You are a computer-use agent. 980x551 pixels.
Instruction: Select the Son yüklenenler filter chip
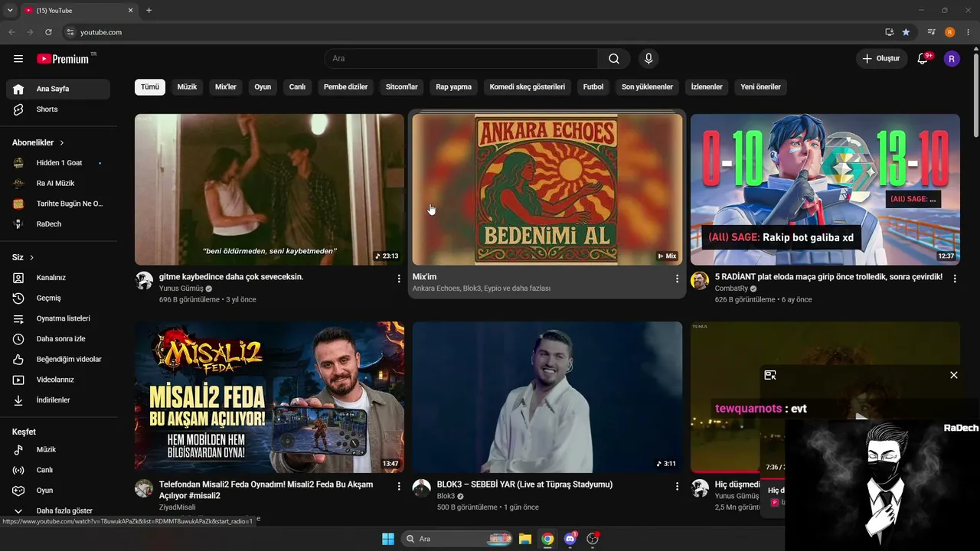(x=647, y=87)
